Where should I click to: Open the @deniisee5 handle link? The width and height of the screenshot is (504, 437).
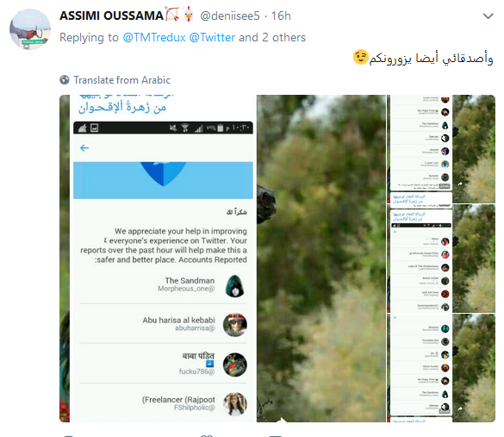(x=229, y=16)
